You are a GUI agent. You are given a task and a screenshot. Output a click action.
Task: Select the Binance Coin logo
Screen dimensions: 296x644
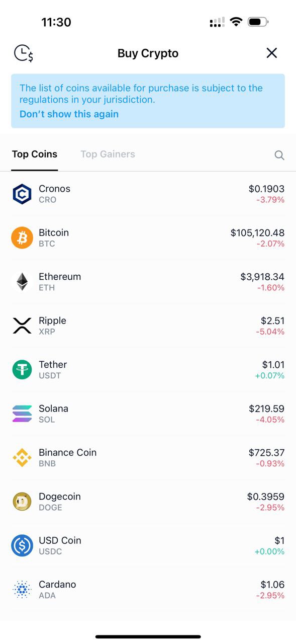pyautogui.click(x=22, y=457)
